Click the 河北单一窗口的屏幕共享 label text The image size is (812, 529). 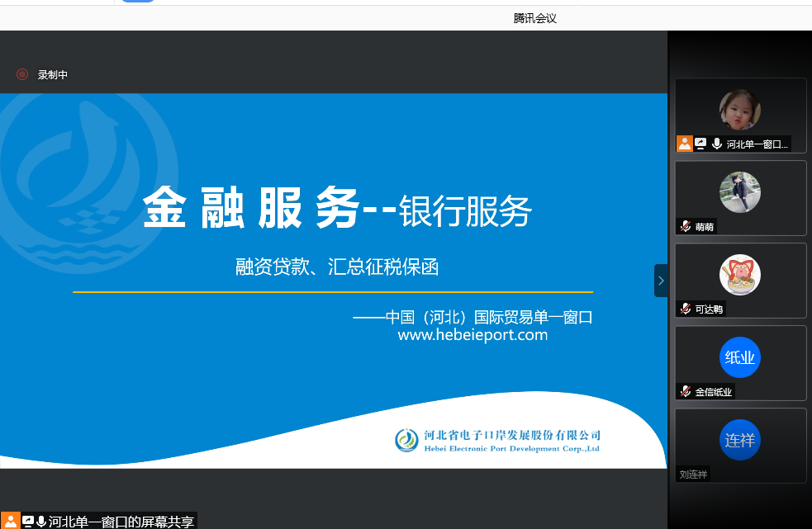tap(121, 522)
